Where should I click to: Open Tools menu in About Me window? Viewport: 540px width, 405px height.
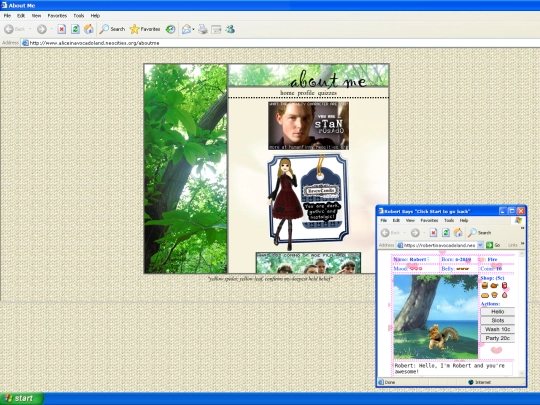[79, 15]
